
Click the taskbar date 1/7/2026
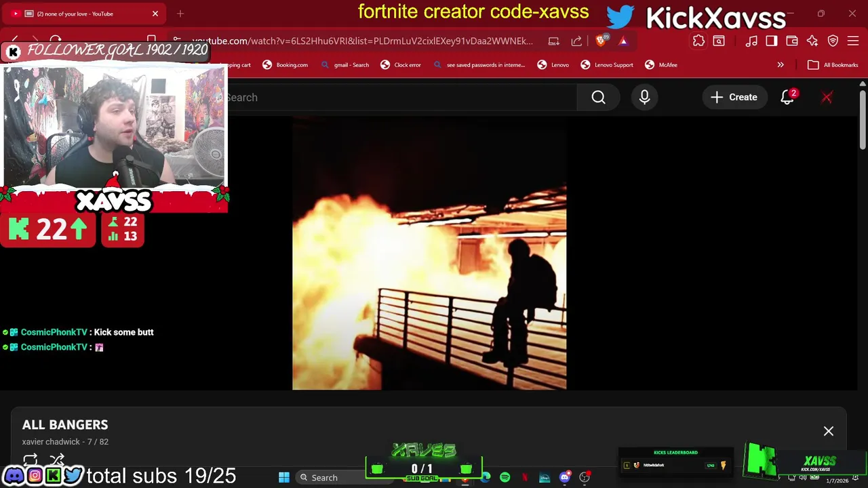(x=837, y=481)
